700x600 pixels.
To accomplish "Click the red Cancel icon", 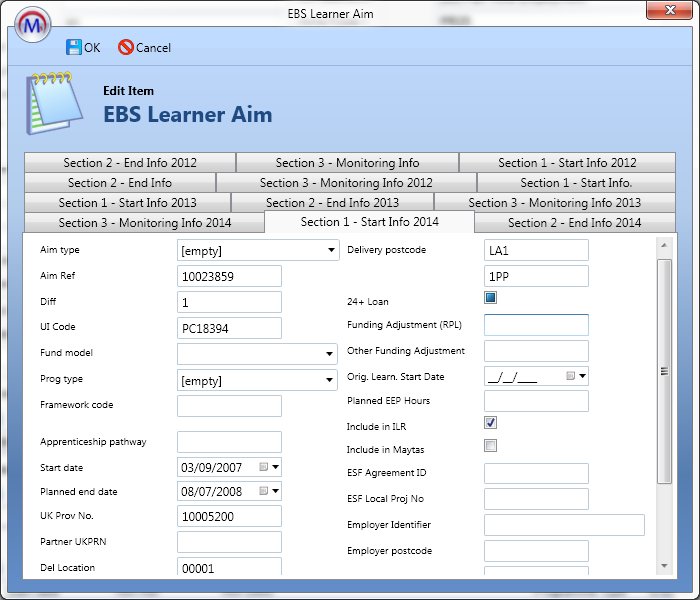I will [125, 47].
